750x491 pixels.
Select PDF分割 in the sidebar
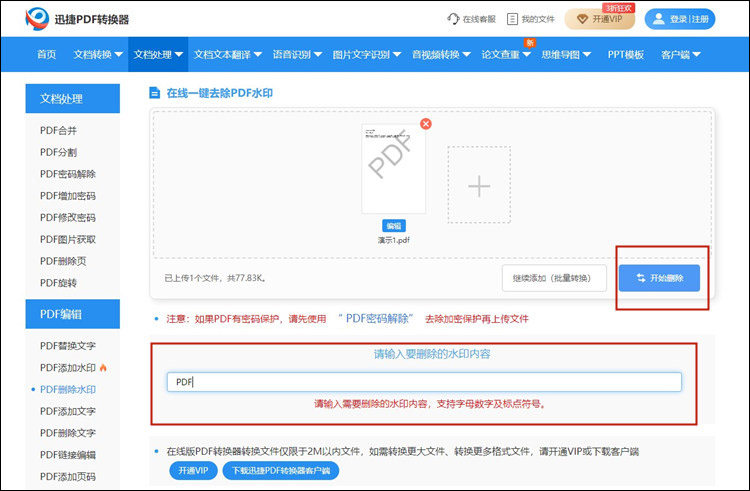[58, 153]
